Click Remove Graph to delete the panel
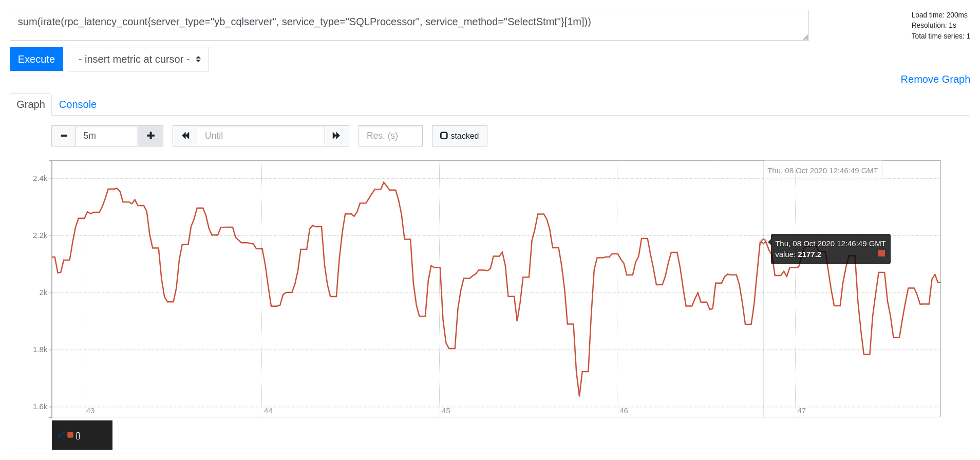This screenshot has height=460, width=980. [x=935, y=79]
